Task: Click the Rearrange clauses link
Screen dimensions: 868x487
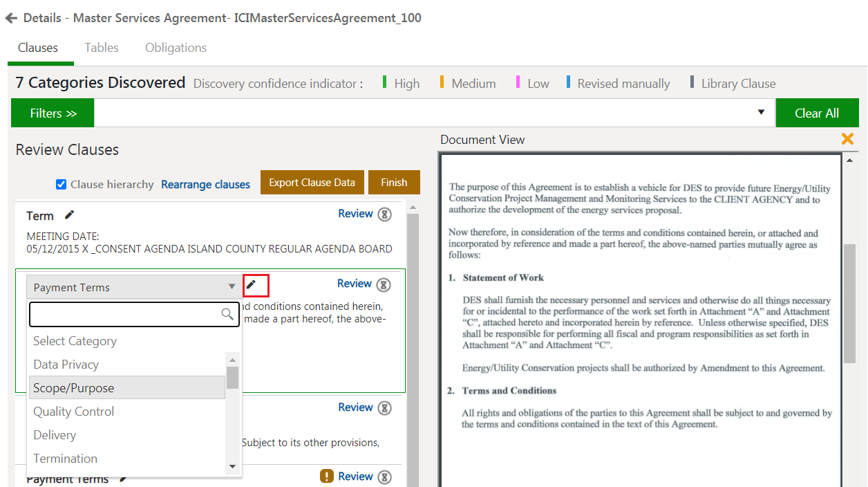Action: [x=205, y=185]
